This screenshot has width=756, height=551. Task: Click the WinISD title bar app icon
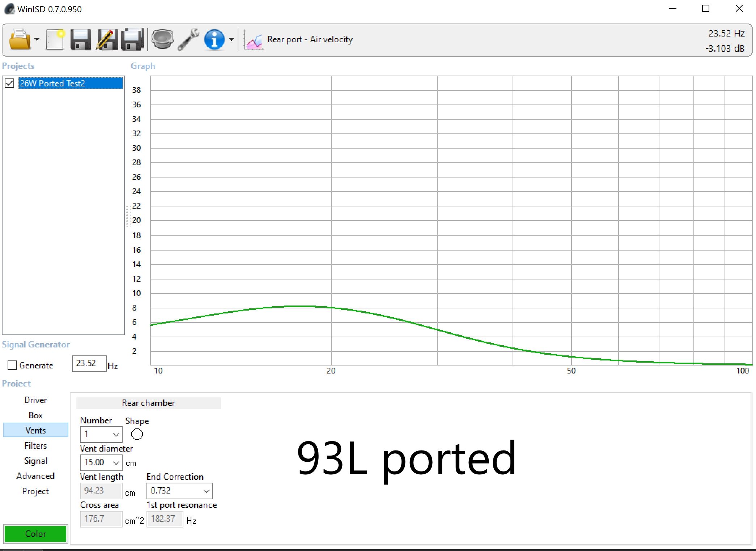click(x=9, y=9)
